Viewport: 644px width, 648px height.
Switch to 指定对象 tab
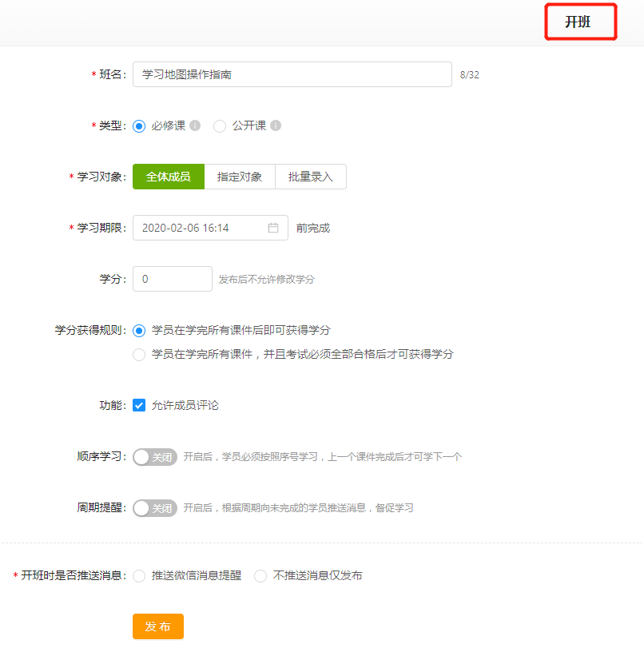(240, 177)
